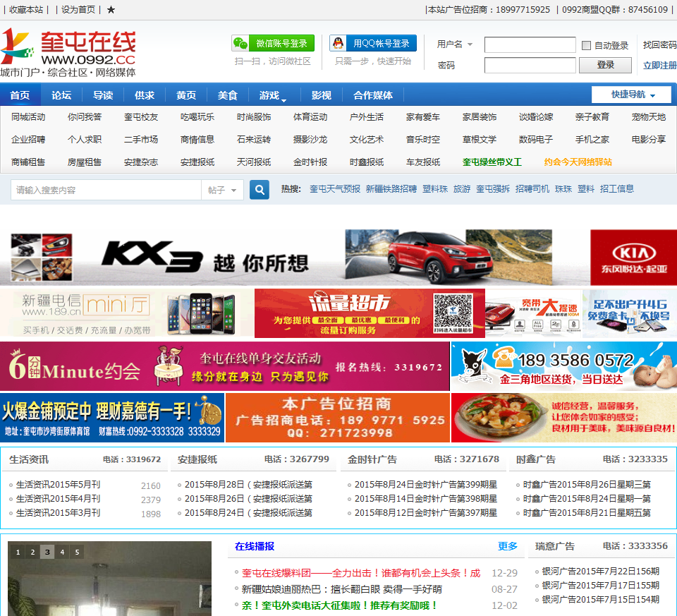Go to the 首页 tab
The width and height of the screenshot is (677, 616).
20,95
